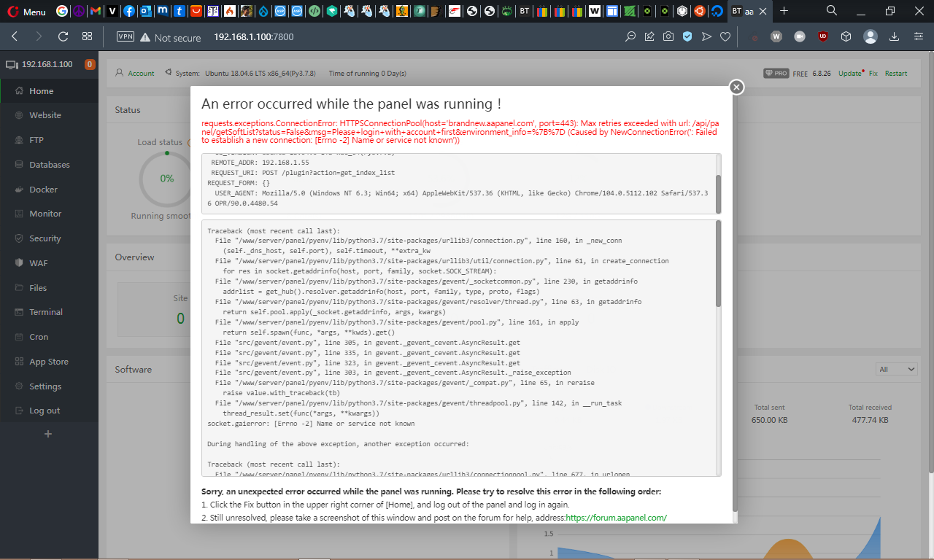
Task: Switch to the Gmail tab
Action: (96, 11)
